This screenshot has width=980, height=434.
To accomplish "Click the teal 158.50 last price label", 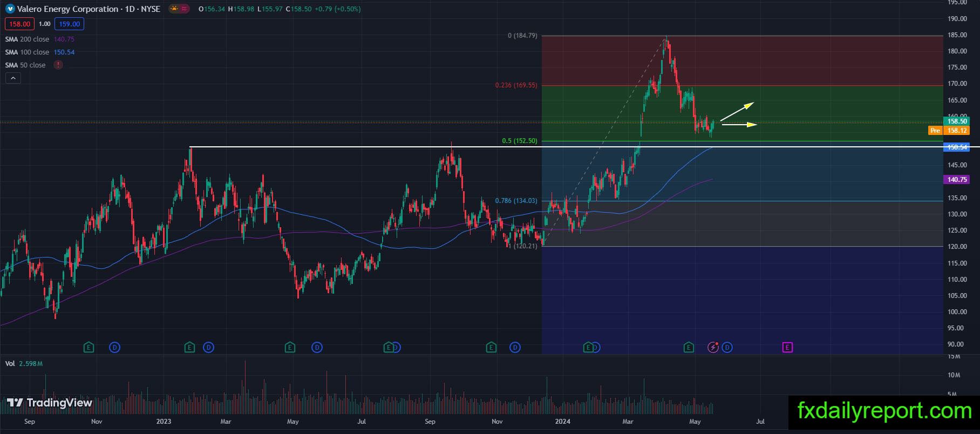I will (957, 121).
